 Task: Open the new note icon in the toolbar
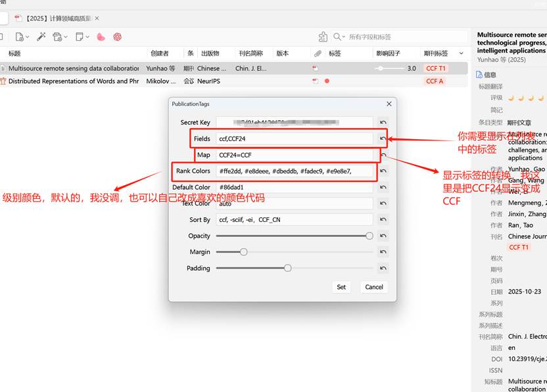tap(81, 37)
